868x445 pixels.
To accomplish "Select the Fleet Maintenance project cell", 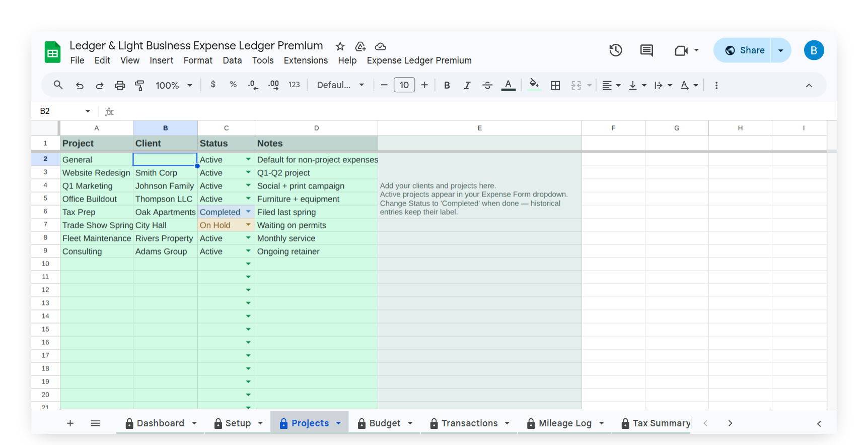I will click(97, 238).
